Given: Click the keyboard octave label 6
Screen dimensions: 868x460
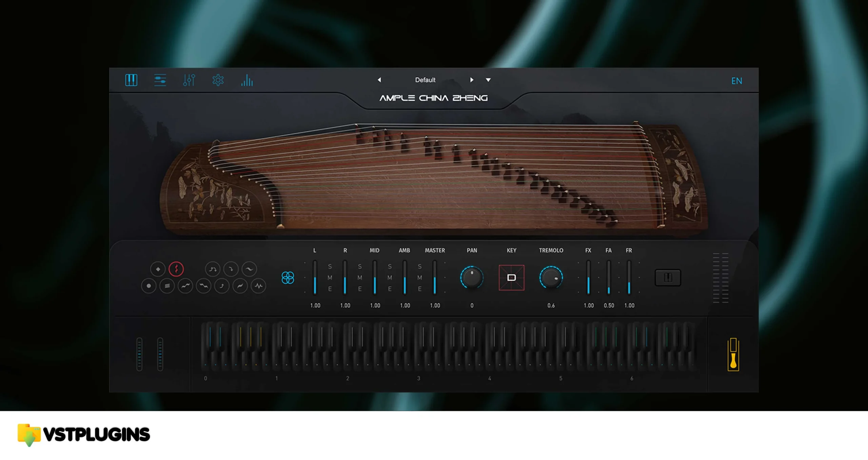Looking at the screenshot, I should pos(632,379).
